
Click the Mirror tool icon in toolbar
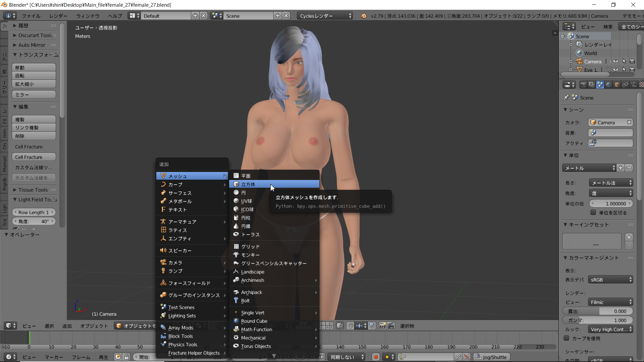coord(34,94)
